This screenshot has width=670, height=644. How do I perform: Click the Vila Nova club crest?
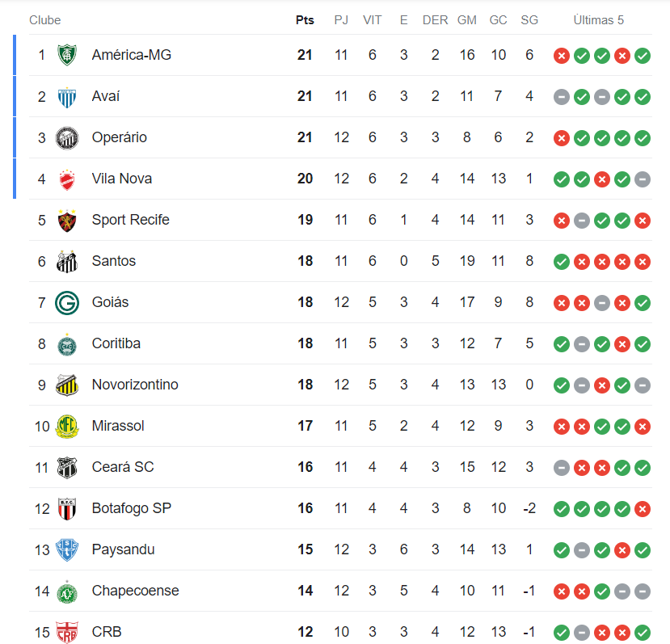[67, 179]
